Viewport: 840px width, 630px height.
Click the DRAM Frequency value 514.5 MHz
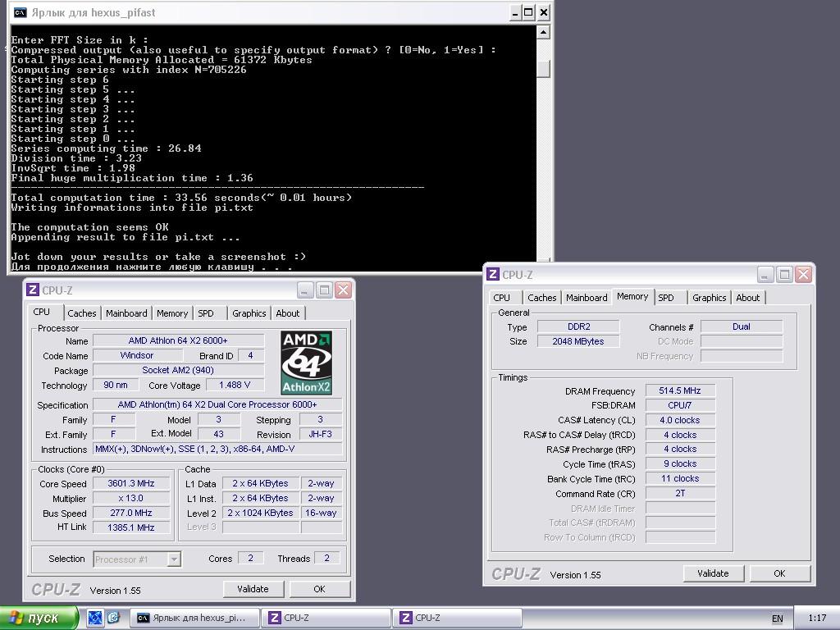point(680,391)
